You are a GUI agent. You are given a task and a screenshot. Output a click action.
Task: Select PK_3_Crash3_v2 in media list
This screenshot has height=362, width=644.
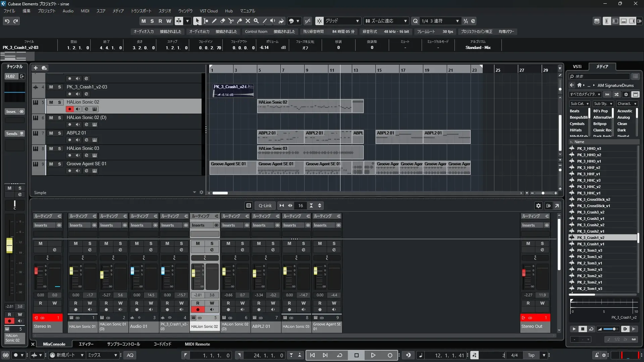pyautogui.click(x=590, y=212)
